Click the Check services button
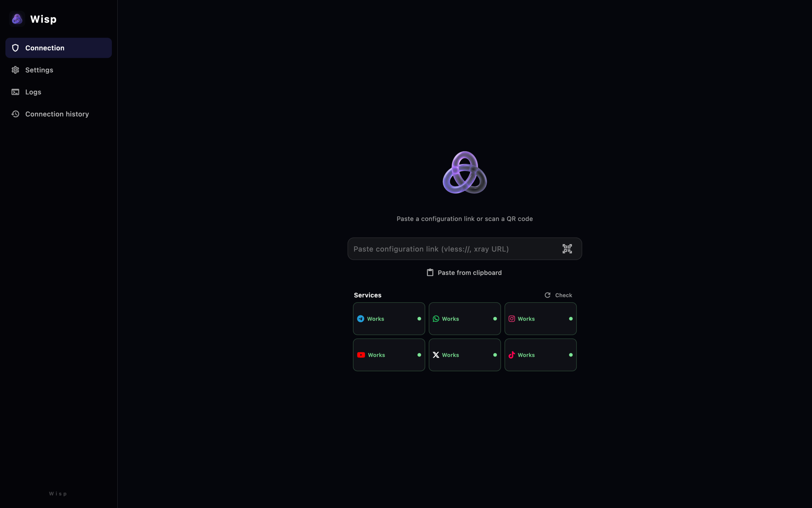 tap(558, 295)
